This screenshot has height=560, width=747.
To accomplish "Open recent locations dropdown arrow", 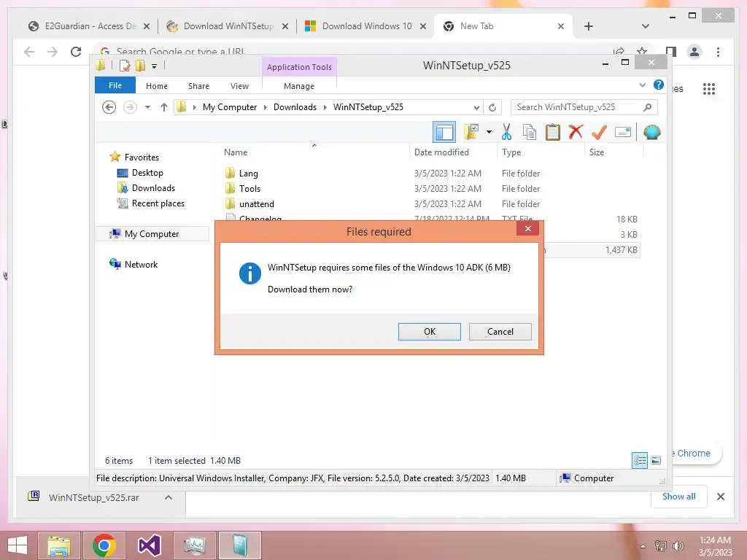I will (147, 107).
